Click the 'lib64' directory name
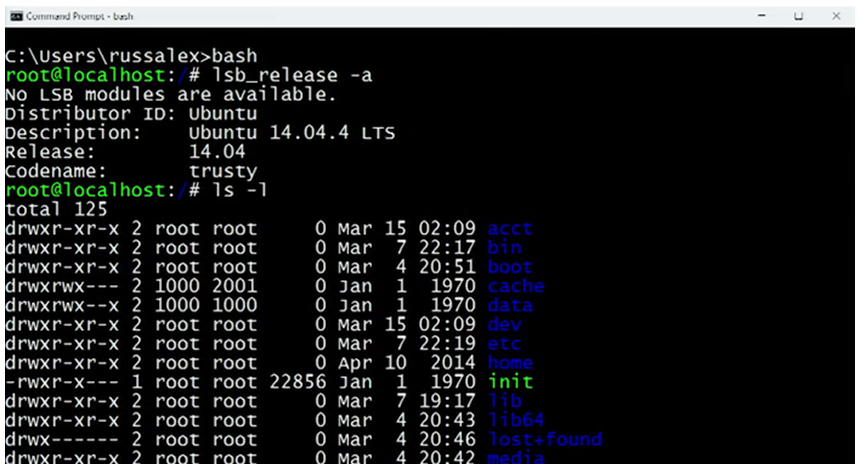Viewport: 860px width, 470px height. 516,420
